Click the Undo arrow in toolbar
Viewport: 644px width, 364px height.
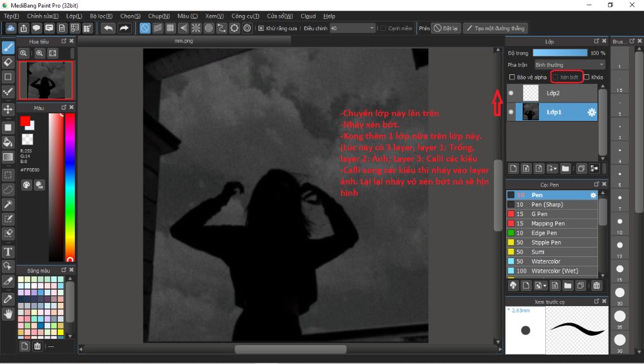point(108,28)
